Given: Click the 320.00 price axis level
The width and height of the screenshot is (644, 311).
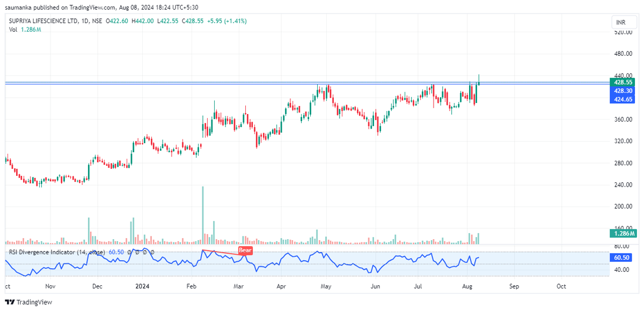Looking at the screenshot, I should point(623,141).
